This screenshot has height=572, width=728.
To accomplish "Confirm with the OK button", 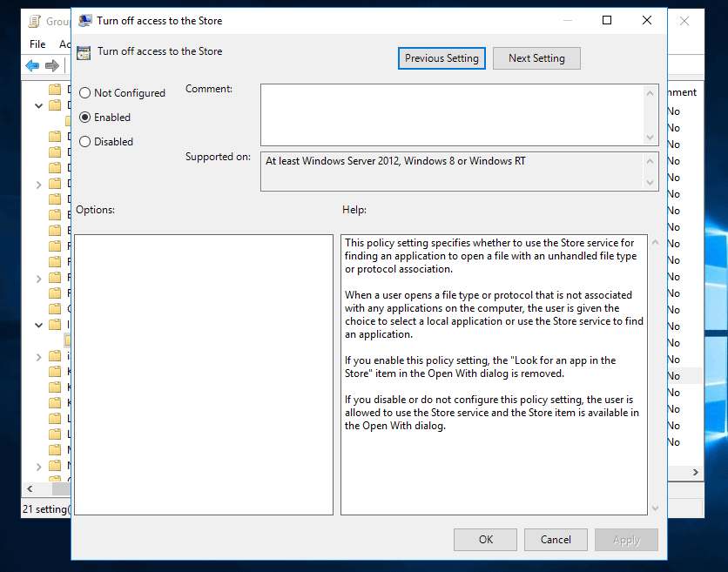I will (x=485, y=540).
